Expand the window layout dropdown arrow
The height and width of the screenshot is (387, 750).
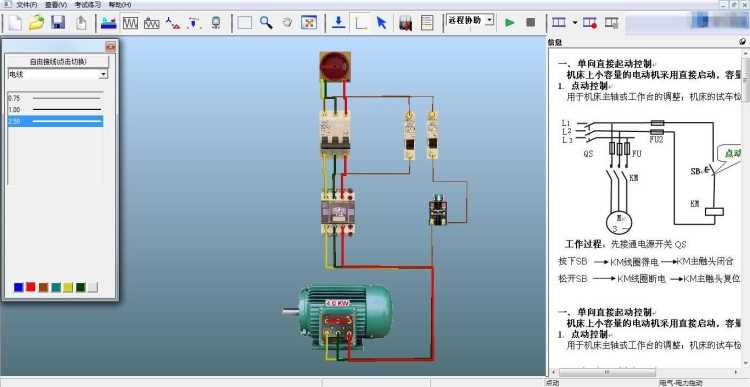pyautogui.click(x=574, y=22)
